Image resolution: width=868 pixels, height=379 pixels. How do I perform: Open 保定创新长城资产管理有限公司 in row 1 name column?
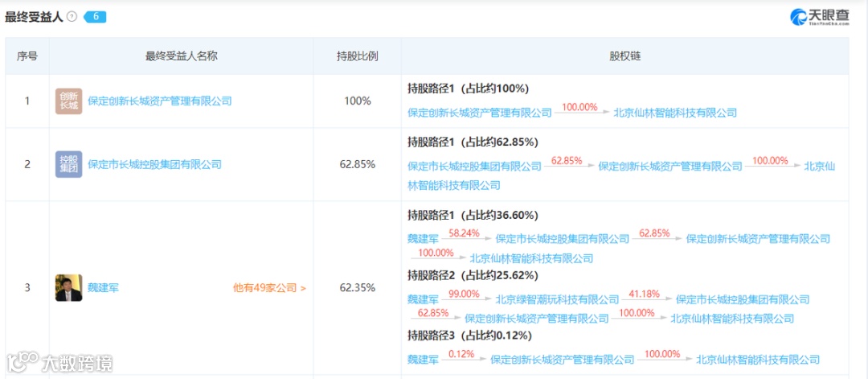pyautogui.click(x=160, y=101)
